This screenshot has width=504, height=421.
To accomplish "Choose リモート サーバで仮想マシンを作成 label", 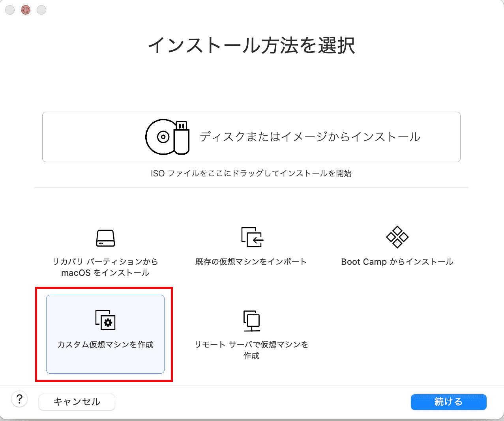I will pos(251,350).
